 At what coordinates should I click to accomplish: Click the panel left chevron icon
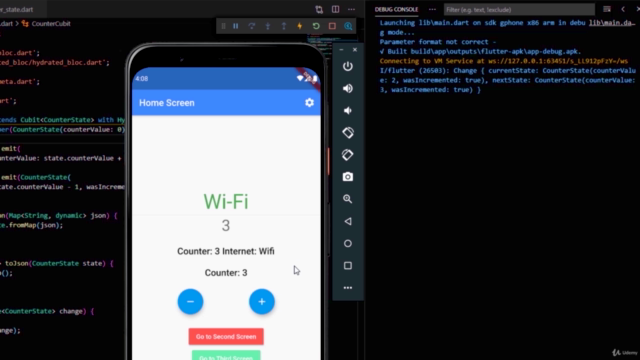[x=623, y=9]
